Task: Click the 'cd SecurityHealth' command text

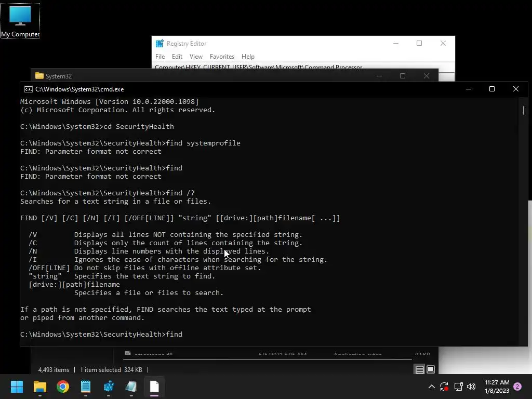Action: point(138,127)
